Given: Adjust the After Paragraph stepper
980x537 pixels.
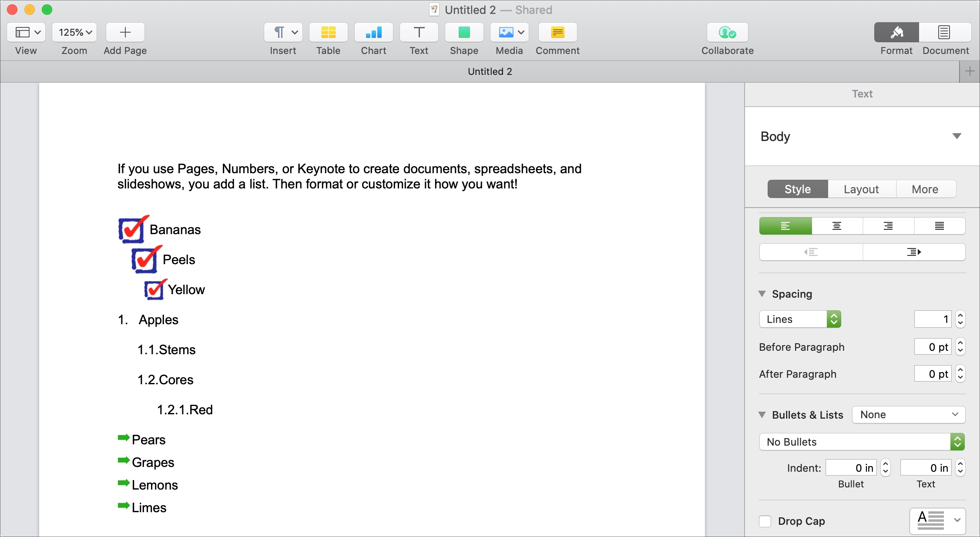Looking at the screenshot, I should [960, 374].
